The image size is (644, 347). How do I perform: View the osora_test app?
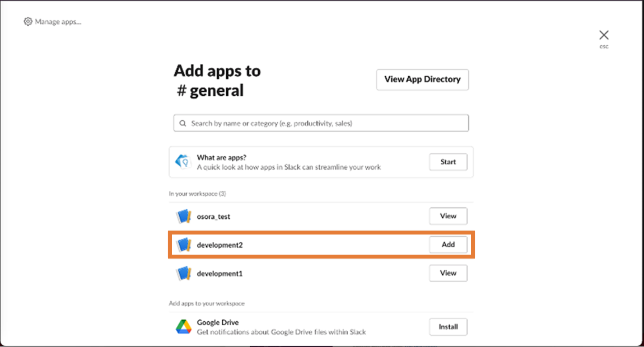click(x=448, y=216)
